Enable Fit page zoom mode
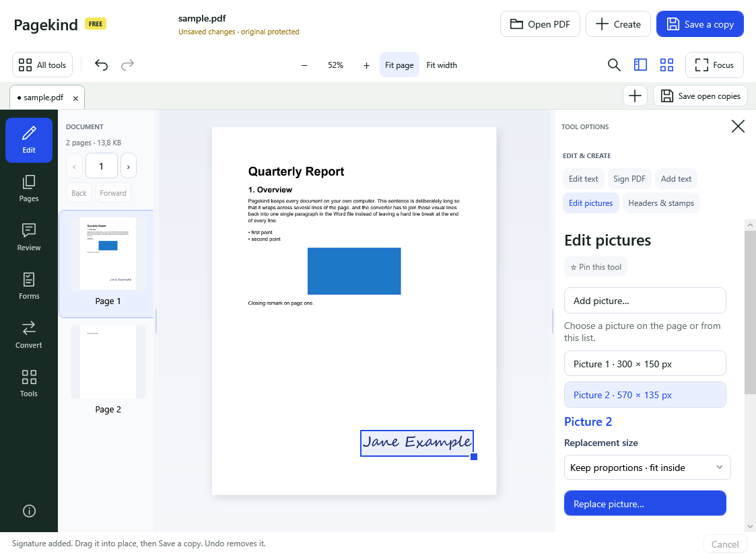The image size is (756, 555). click(x=399, y=65)
